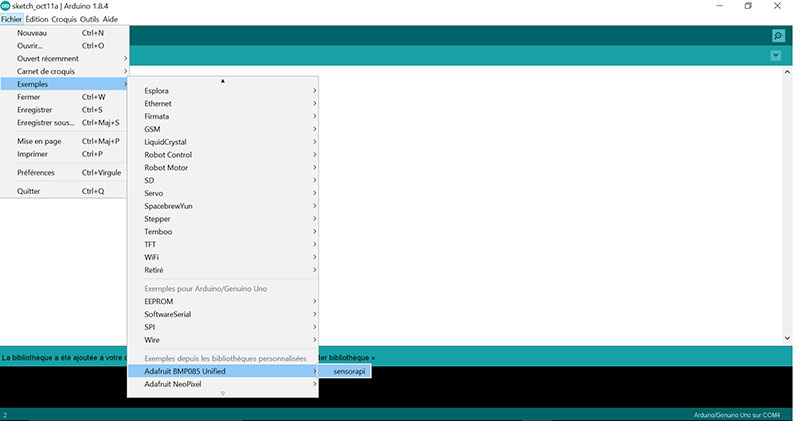The image size is (800, 421).
Task: Open the Outils menu
Action: (x=89, y=19)
